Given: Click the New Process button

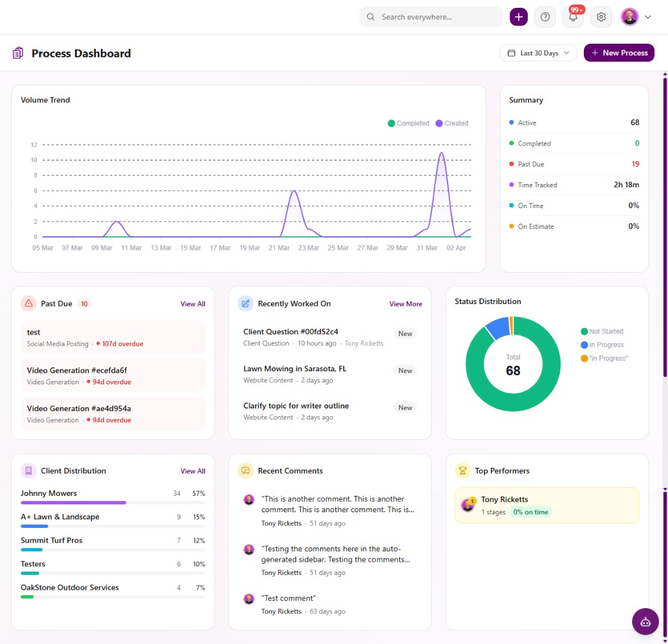Looking at the screenshot, I should point(618,53).
